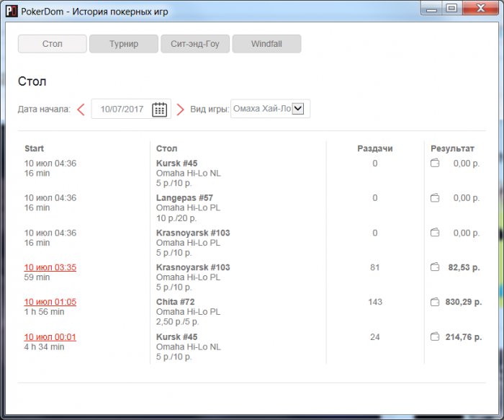Click the date field showing 10/07/2017
The height and width of the screenshot is (420, 504).
point(131,109)
